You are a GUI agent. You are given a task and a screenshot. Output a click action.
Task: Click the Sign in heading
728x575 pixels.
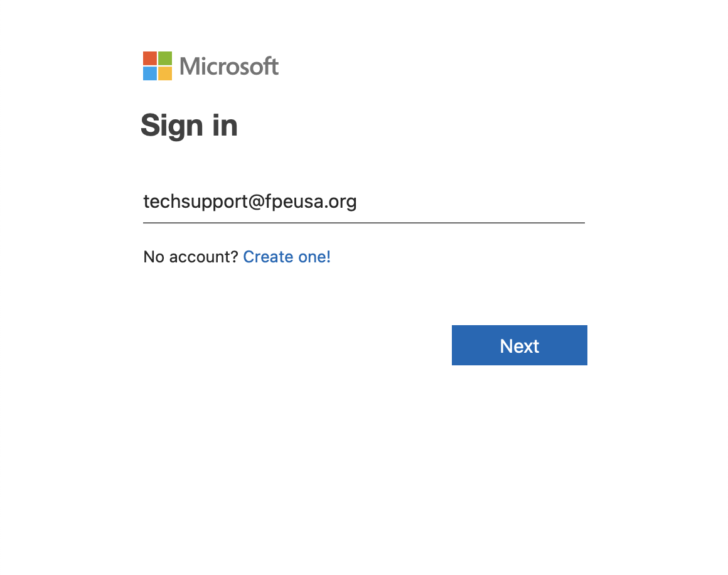pyautogui.click(x=189, y=126)
